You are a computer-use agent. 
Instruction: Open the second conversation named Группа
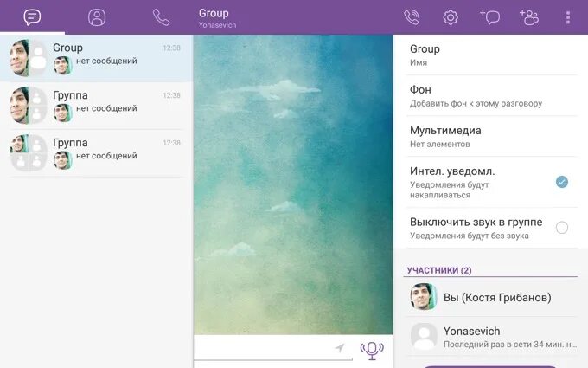pyautogui.click(x=96, y=106)
